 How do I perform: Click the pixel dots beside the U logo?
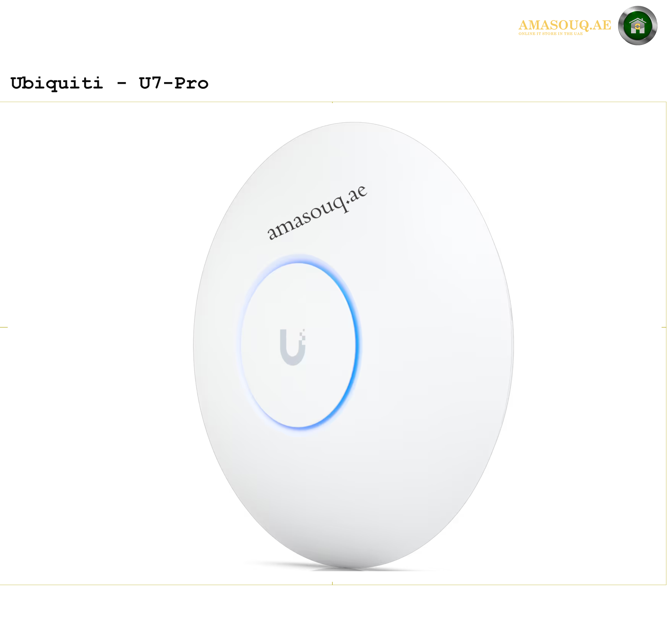(302, 336)
